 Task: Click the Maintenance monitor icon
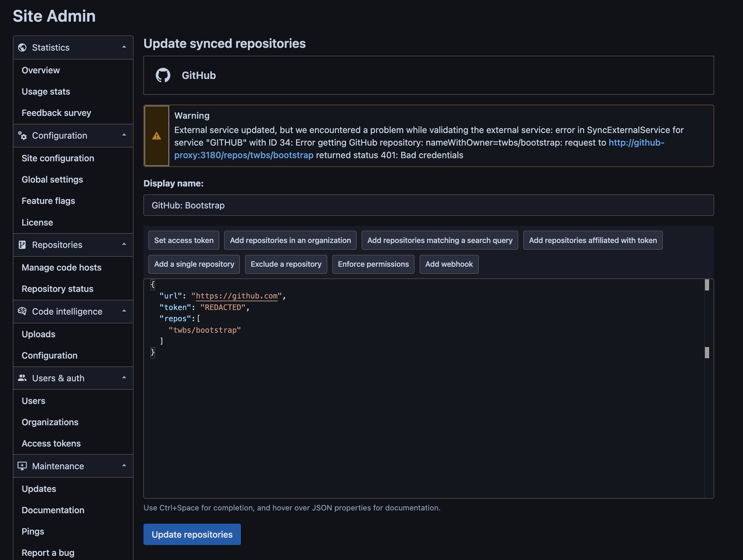click(22, 466)
